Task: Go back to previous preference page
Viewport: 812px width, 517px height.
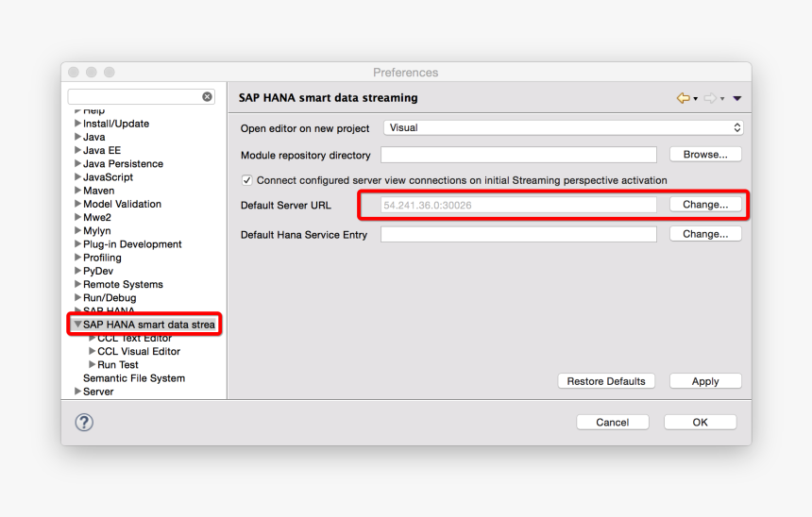Action: (683, 98)
